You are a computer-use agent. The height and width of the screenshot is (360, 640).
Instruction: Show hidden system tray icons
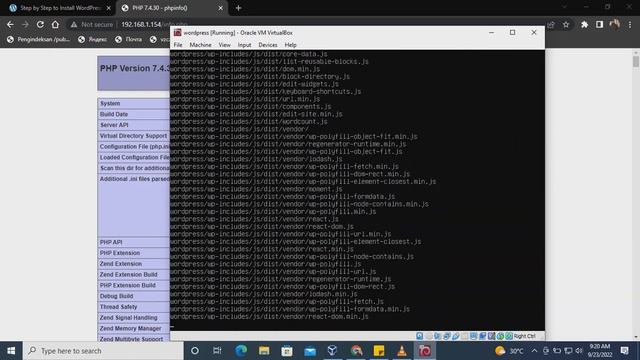534,351
